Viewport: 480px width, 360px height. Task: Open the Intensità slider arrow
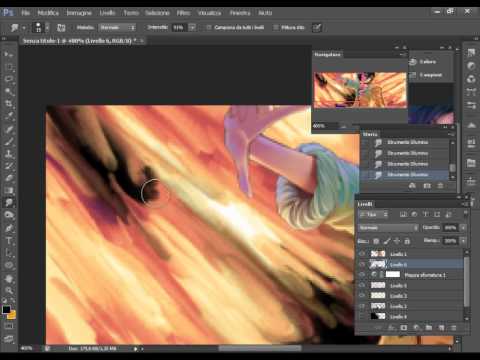(x=192, y=28)
